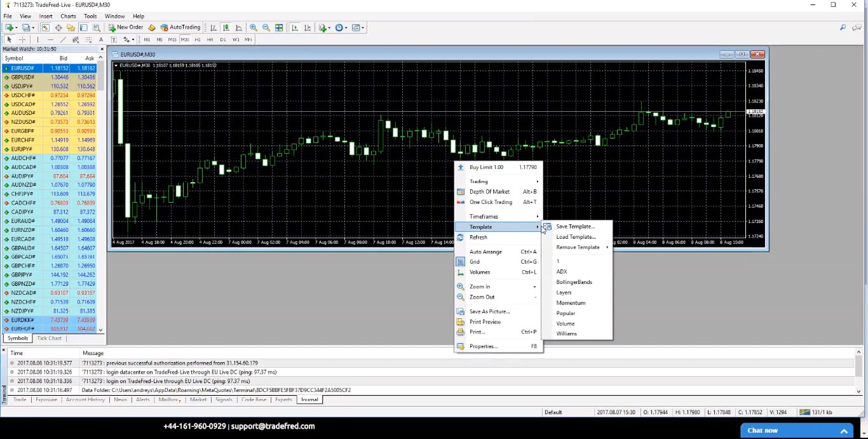Switch chart to Candlesticks icon

[x=226, y=27]
